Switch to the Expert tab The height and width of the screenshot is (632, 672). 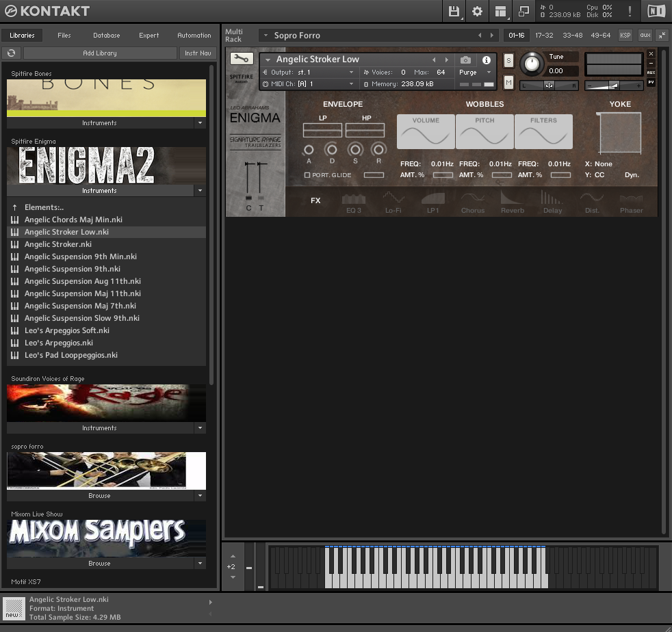point(148,35)
